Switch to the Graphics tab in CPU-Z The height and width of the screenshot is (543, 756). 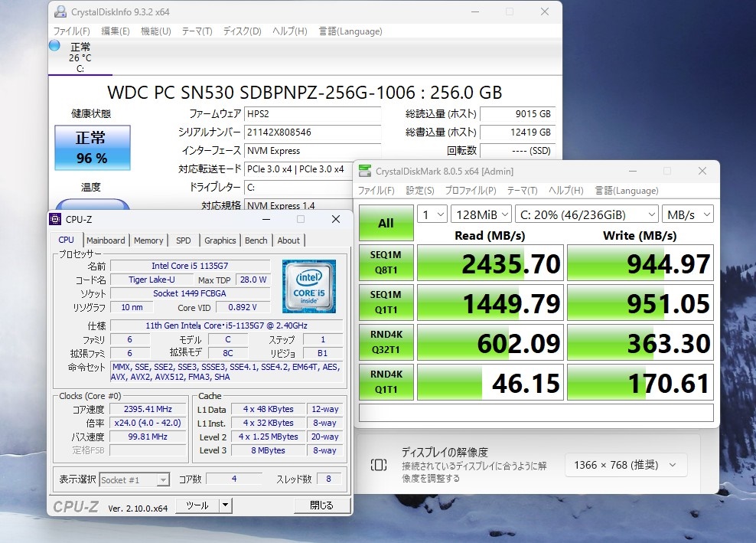pyautogui.click(x=220, y=240)
